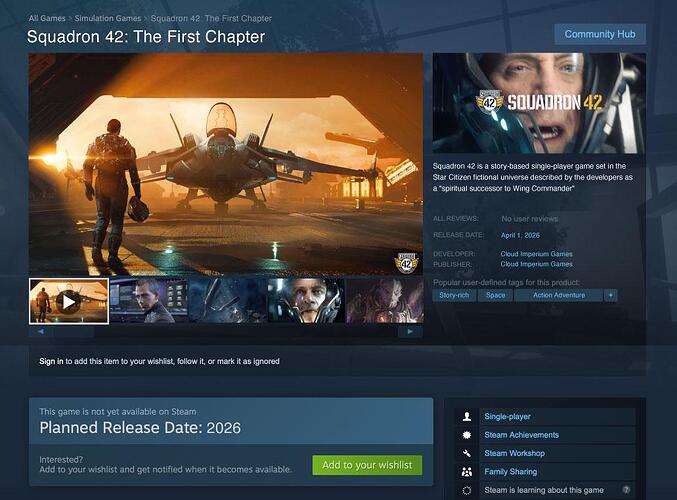Slide screenshot strip left with arrow
677x500 pixels.
(41, 332)
